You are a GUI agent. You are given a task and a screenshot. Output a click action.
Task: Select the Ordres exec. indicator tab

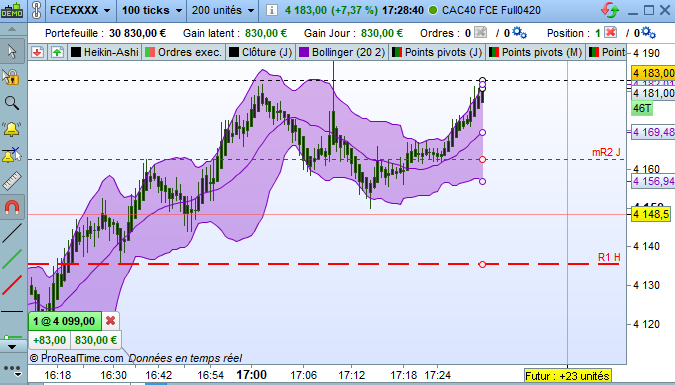pos(183,52)
